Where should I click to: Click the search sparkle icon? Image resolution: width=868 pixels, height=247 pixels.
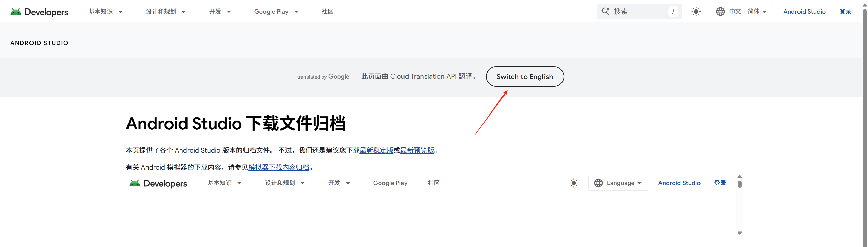coord(606,11)
